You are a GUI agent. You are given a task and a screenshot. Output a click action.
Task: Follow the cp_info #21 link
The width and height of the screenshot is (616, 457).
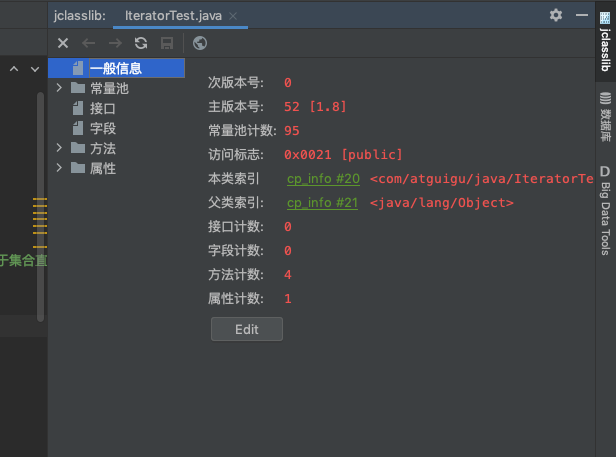tap(322, 203)
